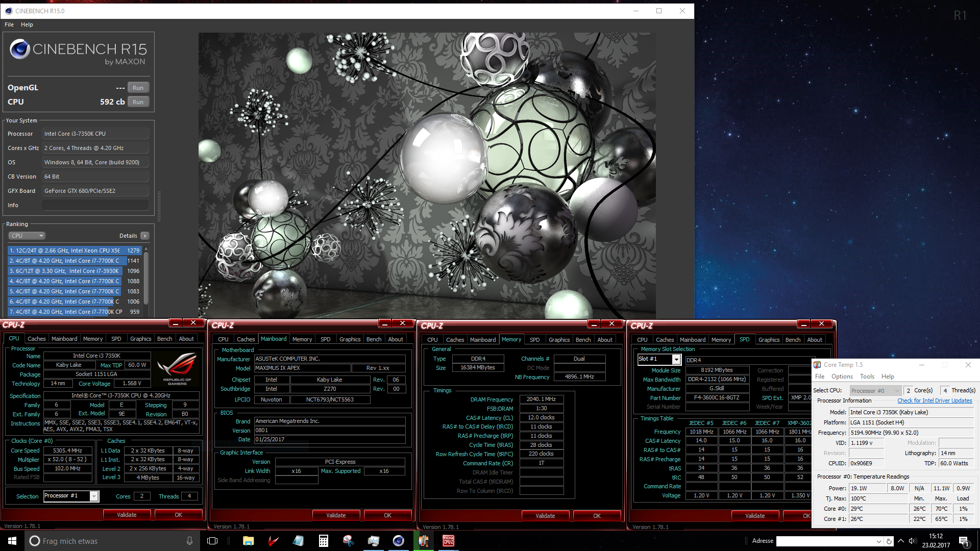Click the Info input field in Your System
Image resolution: width=980 pixels, height=551 pixels.
point(95,205)
